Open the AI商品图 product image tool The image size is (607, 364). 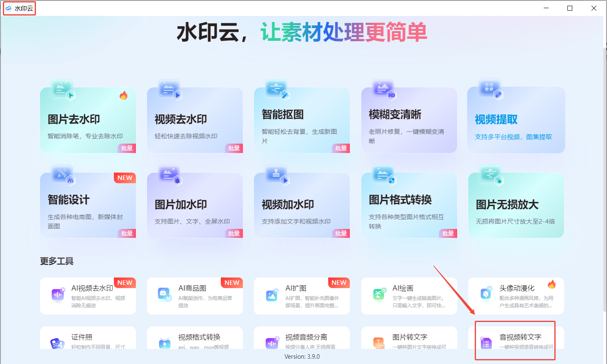click(x=195, y=296)
